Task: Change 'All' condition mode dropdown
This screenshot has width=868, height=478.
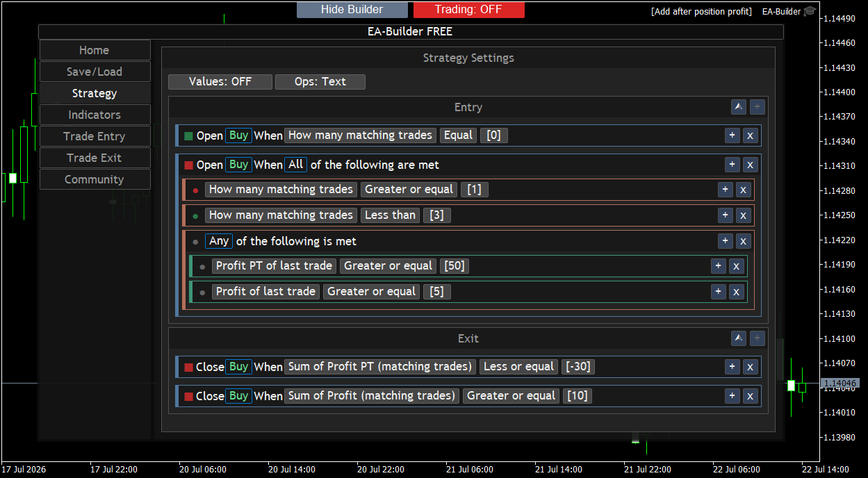Action: coord(296,165)
